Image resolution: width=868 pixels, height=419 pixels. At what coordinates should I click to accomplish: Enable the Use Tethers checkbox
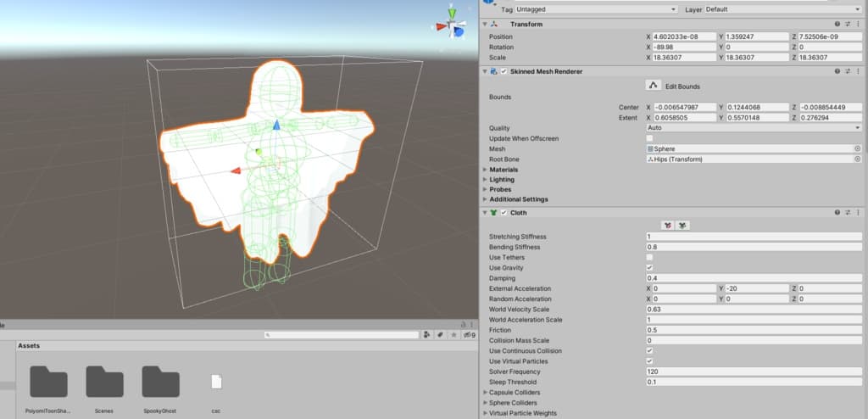click(650, 257)
